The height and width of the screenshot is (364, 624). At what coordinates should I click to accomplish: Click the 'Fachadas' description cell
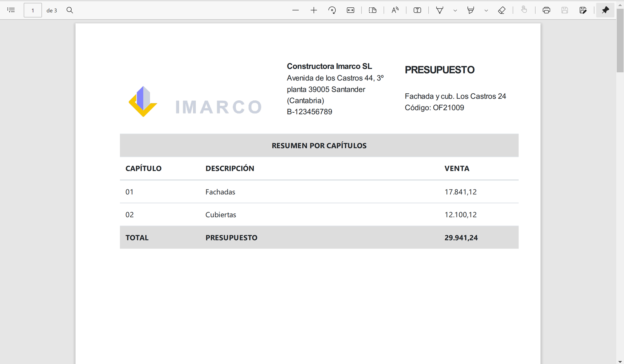(x=220, y=192)
